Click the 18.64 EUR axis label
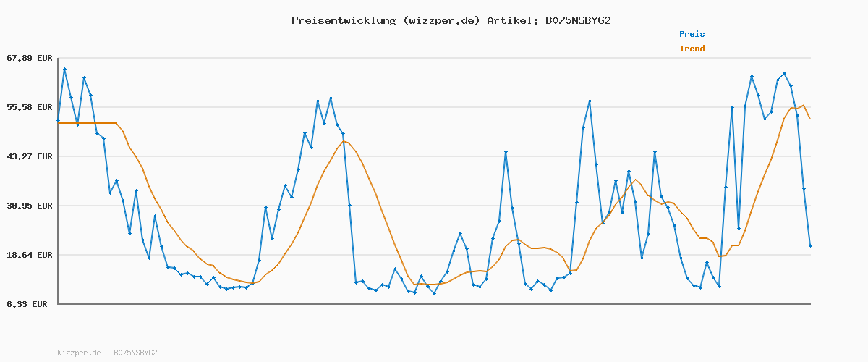This screenshot has width=868, height=362. 30,255
